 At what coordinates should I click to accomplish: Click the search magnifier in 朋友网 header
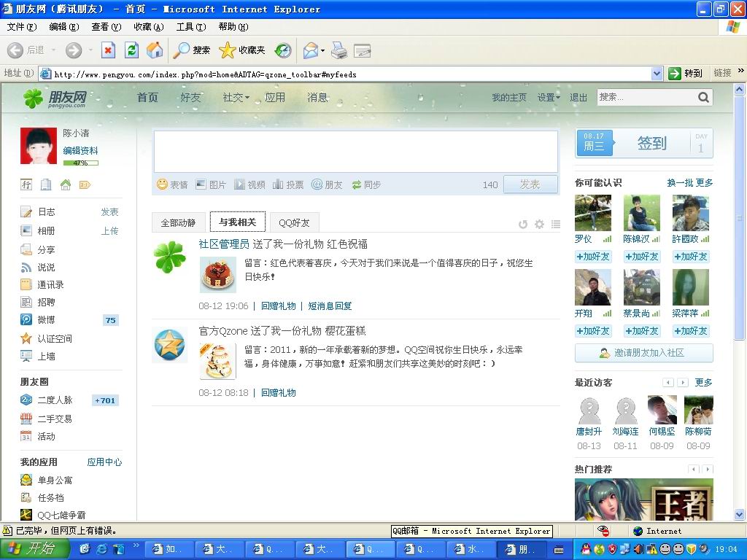[703, 98]
